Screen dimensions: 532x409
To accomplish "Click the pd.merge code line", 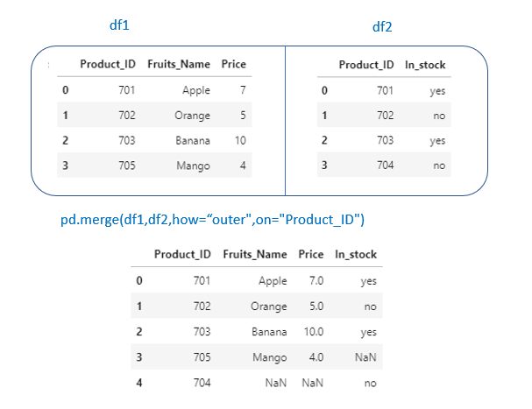I will [x=212, y=219].
